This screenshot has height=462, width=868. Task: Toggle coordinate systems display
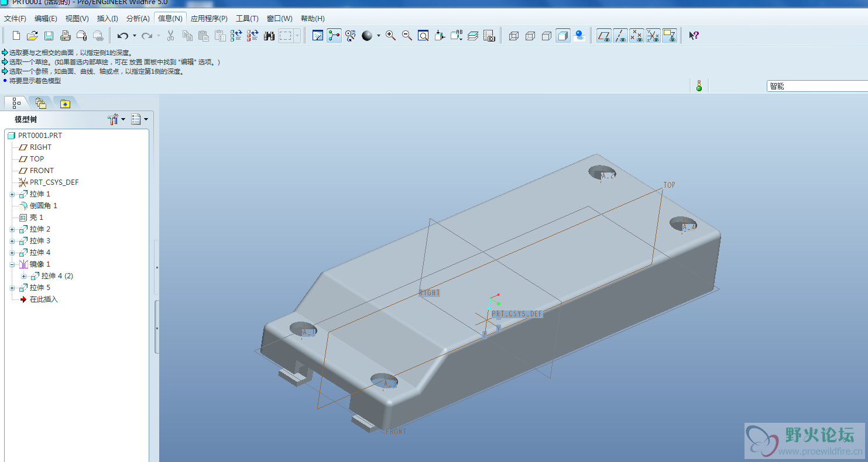pyautogui.click(x=653, y=36)
